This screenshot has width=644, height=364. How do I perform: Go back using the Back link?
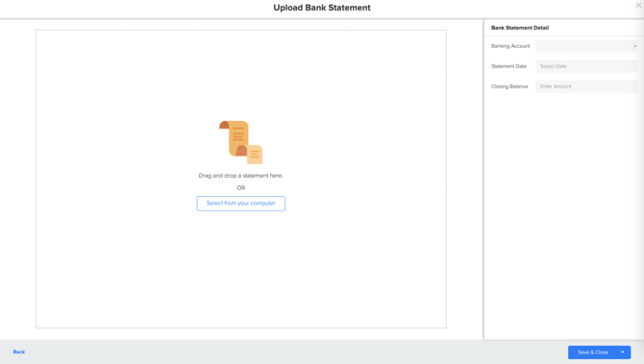(x=19, y=352)
